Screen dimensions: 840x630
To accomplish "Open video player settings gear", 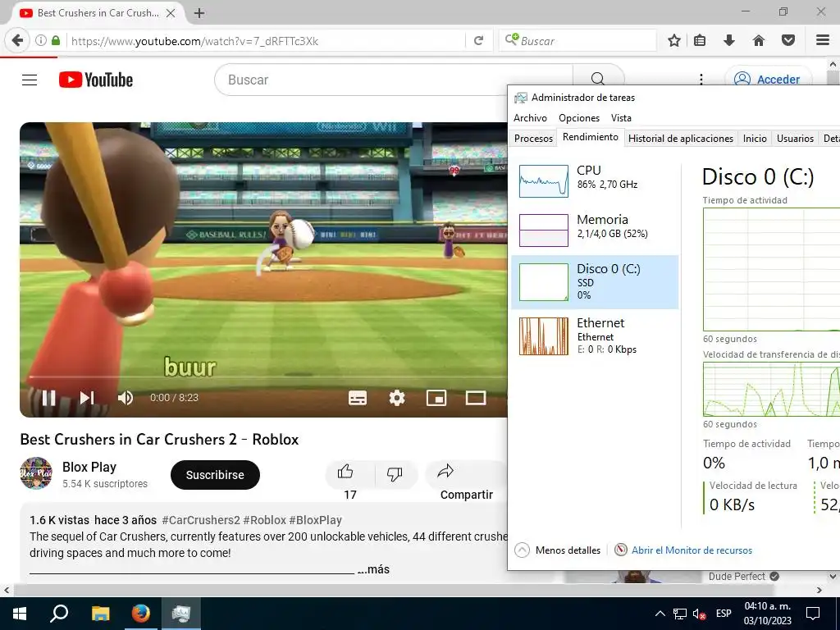I will pyautogui.click(x=397, y=398).
